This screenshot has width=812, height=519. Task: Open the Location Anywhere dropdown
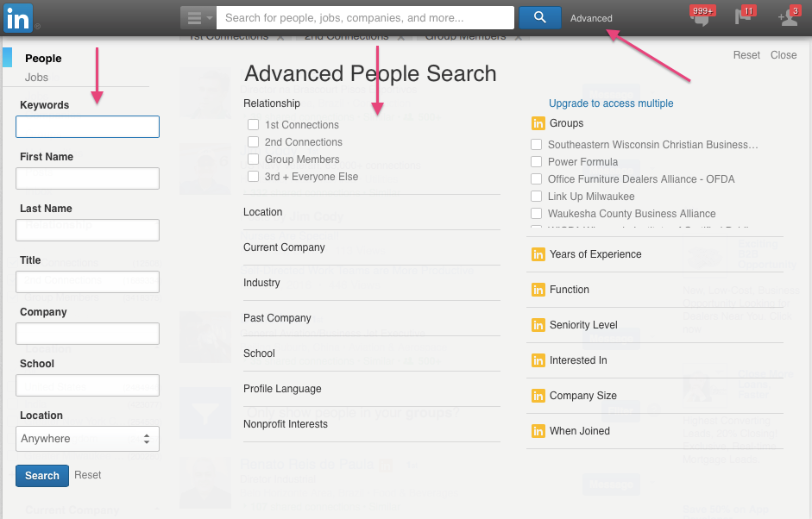87,439
